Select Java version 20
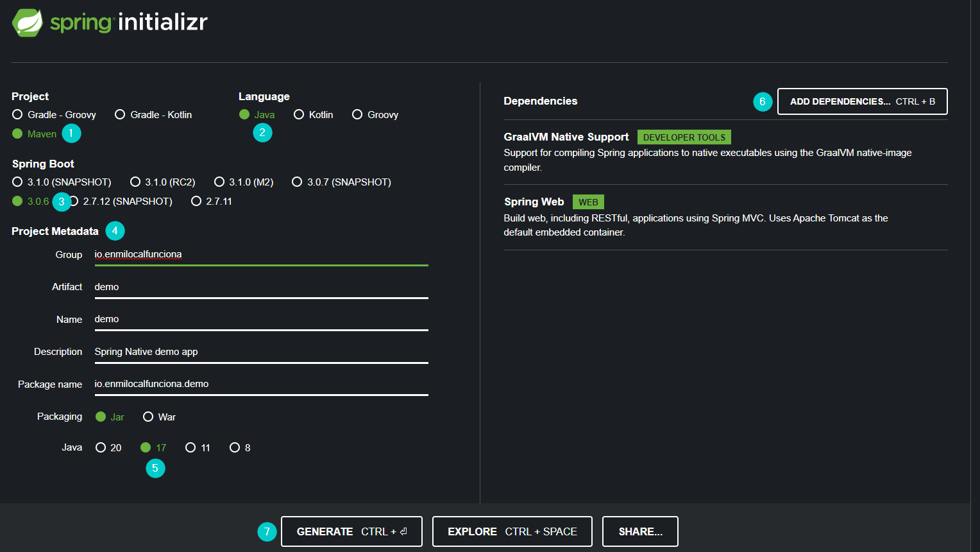This screenshot has height=552, width=980. pyautogui.click(x=108, y=447)
